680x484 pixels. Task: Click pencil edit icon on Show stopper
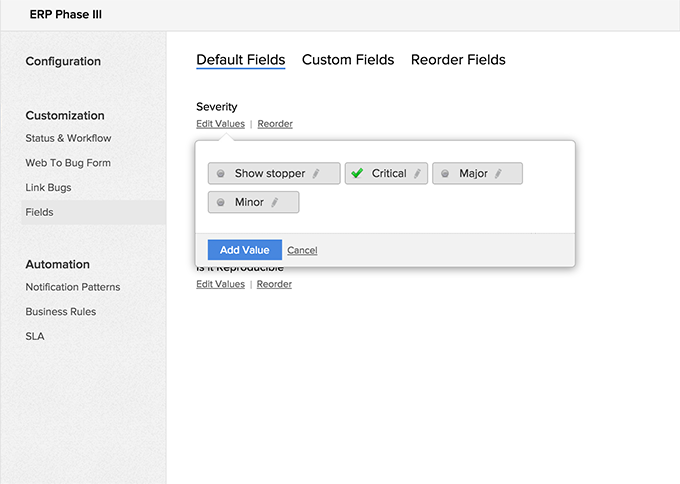pyautogui.click(x=316, y=174)
